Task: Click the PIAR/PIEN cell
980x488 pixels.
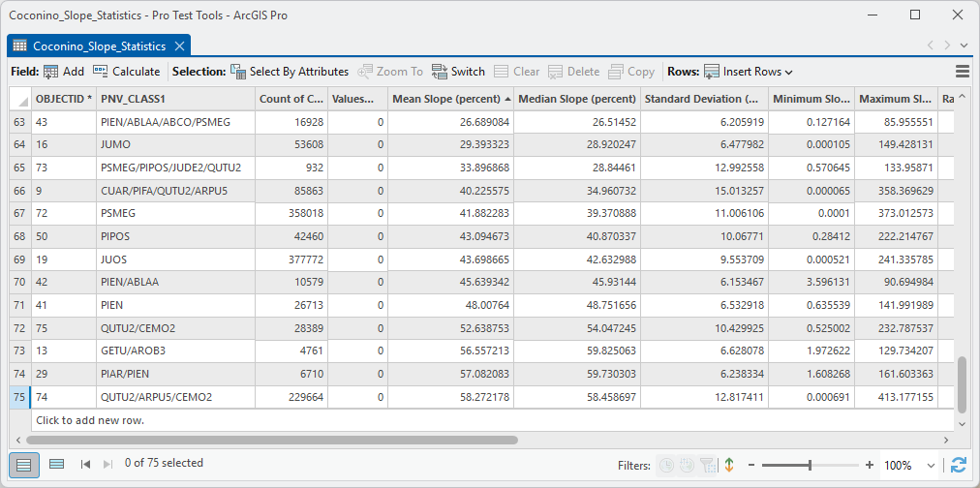Action: click(175, 374)
